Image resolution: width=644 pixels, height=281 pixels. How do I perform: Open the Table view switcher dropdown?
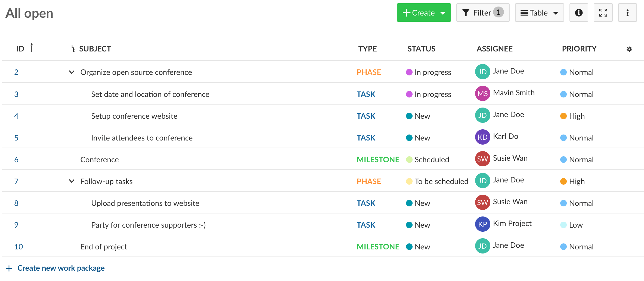click(539, 13)
